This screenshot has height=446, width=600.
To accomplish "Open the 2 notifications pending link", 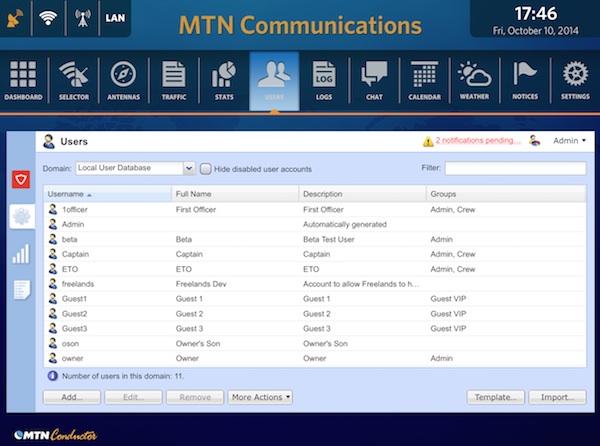I will [x=478, y=140].
